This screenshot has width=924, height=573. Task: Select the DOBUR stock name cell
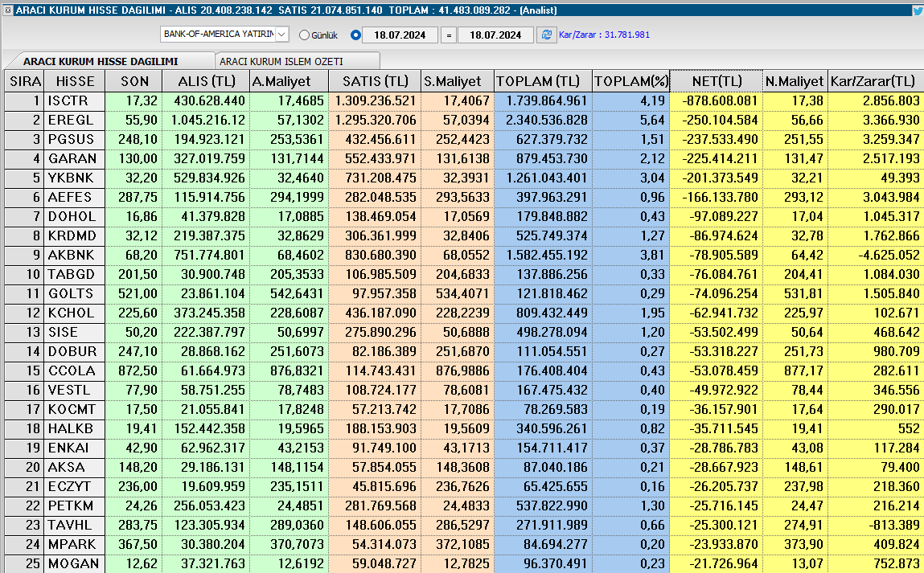[75, 351]
